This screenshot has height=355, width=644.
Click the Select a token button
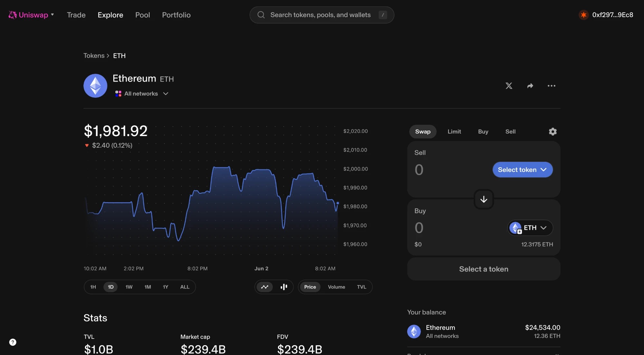(x=484, y=269)
